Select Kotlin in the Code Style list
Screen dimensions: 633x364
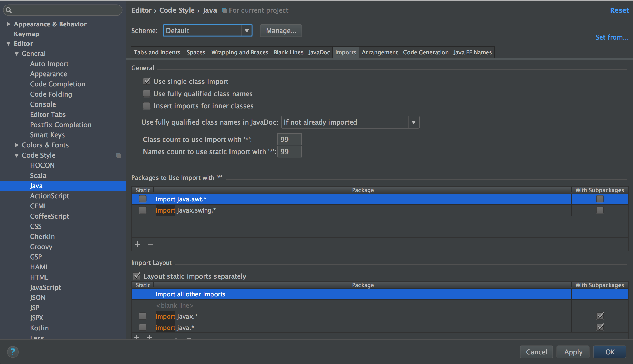[x=39, y=328]
